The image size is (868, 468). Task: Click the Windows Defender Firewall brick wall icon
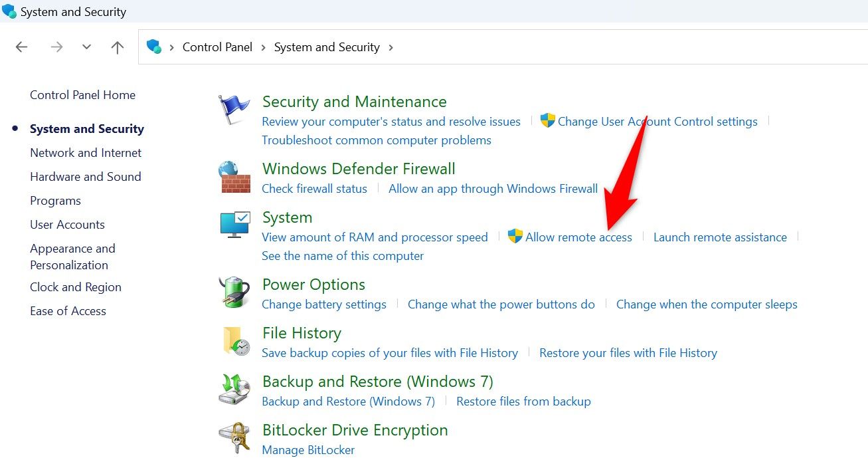coord(234,177)
